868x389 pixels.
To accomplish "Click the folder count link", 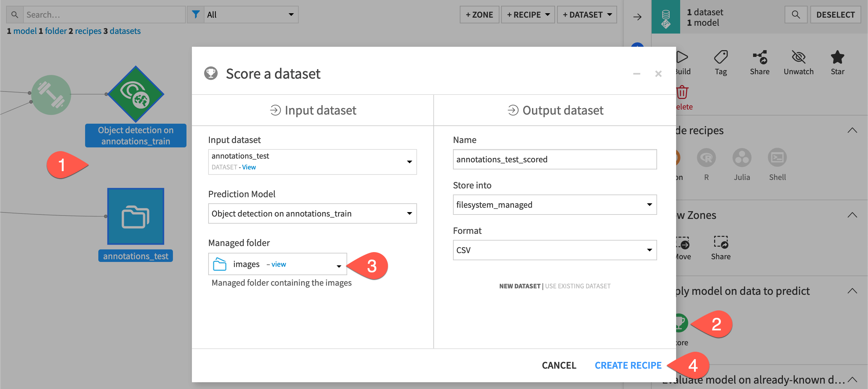I will [56, 31].
